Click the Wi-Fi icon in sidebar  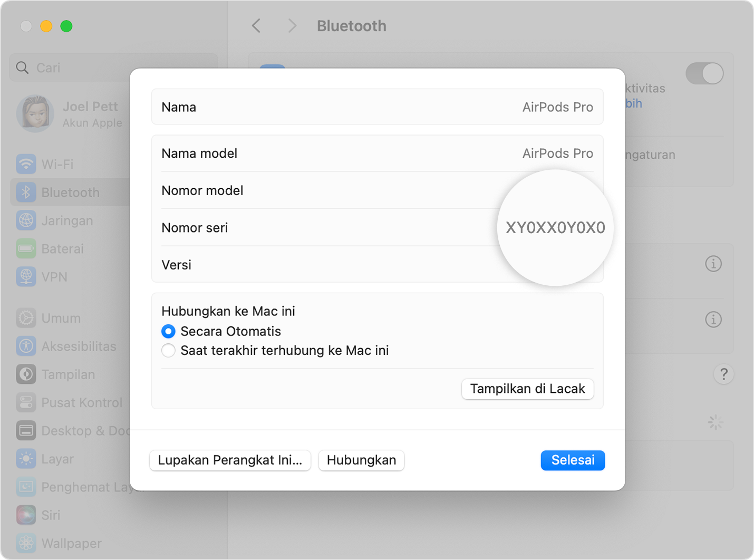(x=26, y=164)
